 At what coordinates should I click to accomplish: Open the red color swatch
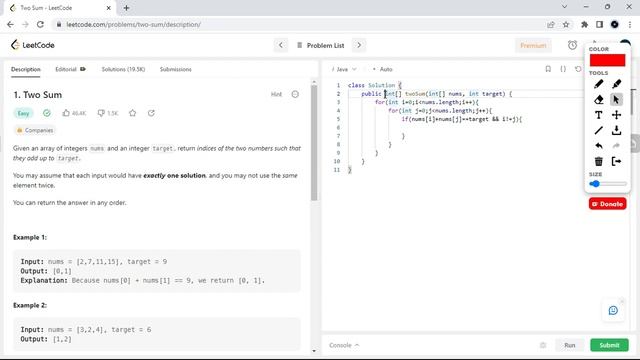[607, 60]
